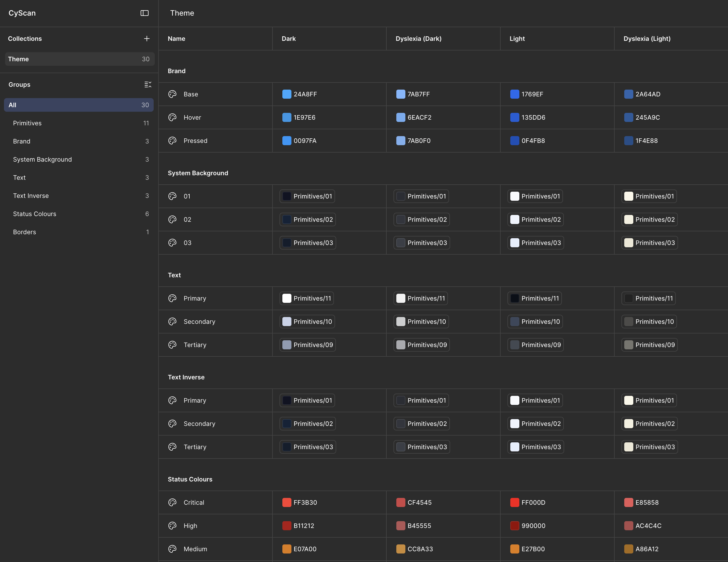Click the palette icon in the Brand Pressed row
728x562 pixels.
(x=172, y=141)
